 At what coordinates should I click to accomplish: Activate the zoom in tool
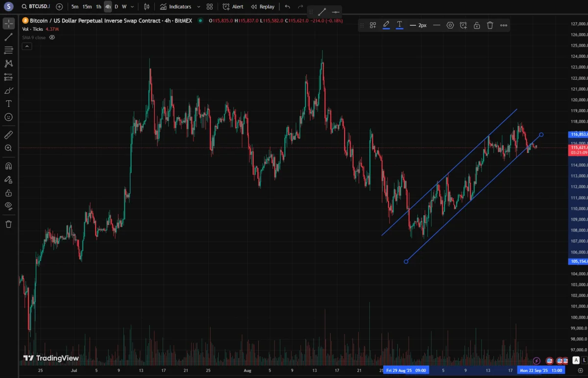click(8, 148)
